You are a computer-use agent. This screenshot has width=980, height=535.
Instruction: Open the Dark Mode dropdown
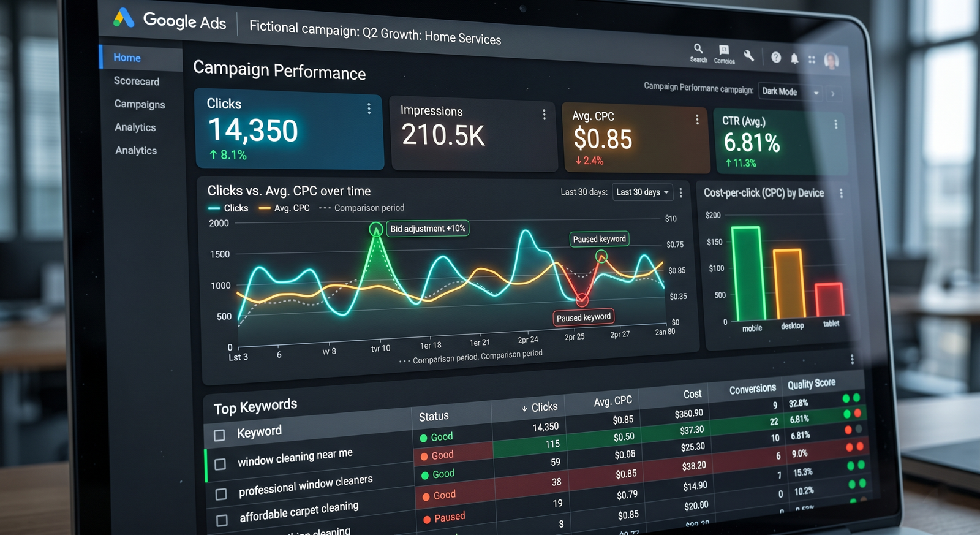coord(790,92)
